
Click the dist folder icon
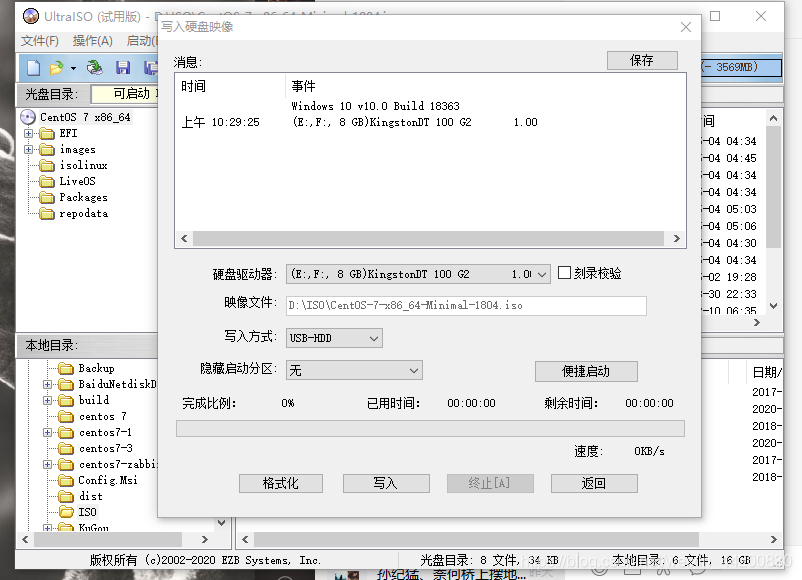66,496
